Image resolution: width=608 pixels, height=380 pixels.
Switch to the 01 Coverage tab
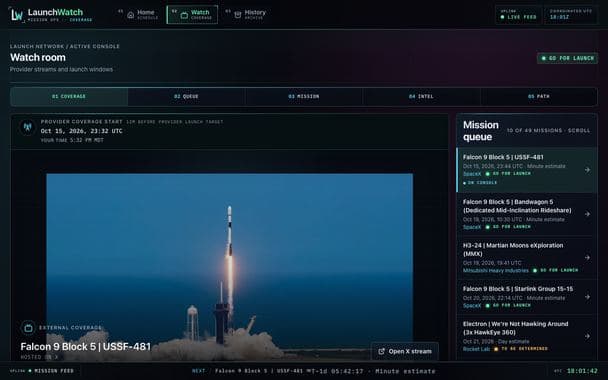pos(69,97)
